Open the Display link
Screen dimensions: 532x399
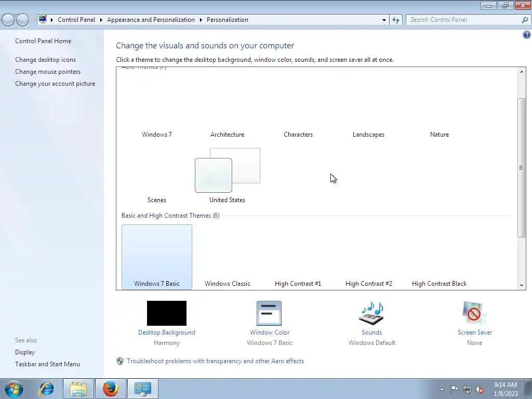tap(25, 352)
